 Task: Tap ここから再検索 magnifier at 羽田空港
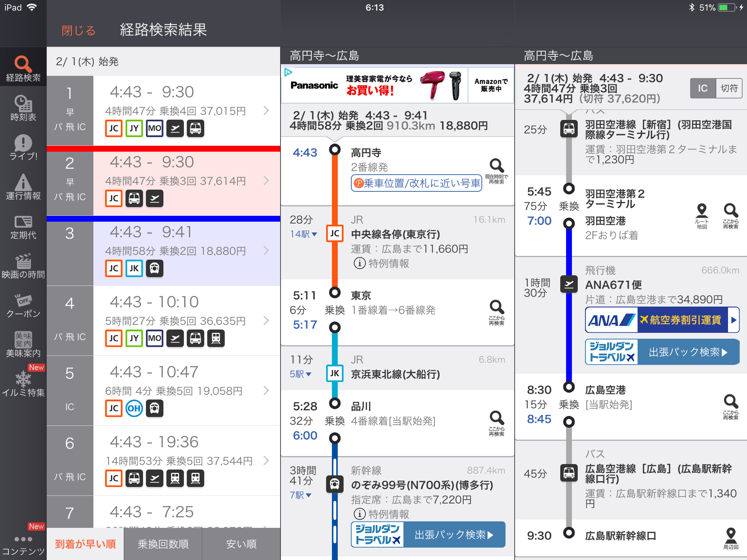[731, 216]
